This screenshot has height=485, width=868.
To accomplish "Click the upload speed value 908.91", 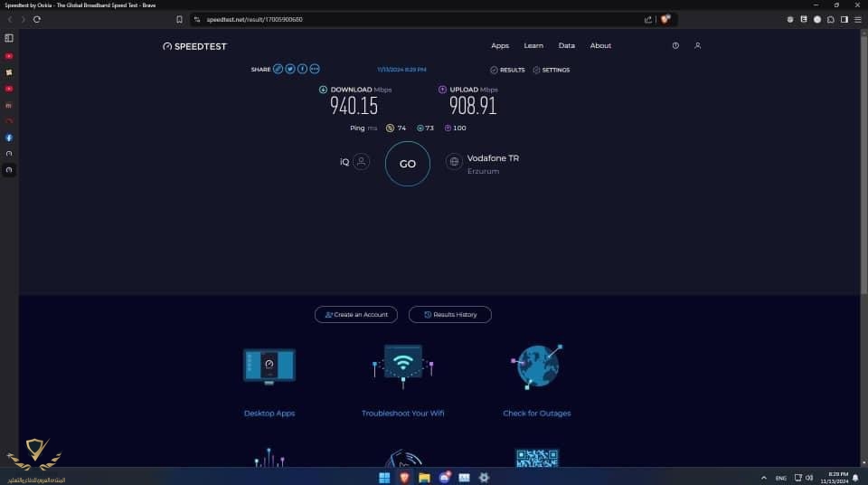I will [473, 106].
